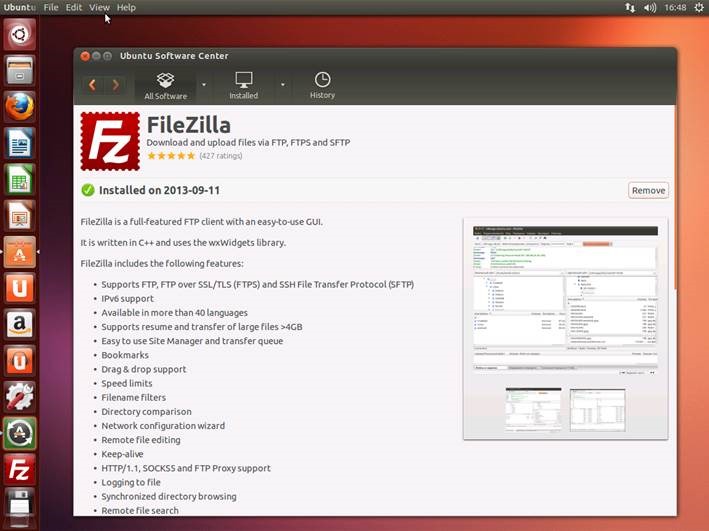Click the large FileZilla app logo
709x531 pixels.
[110, 141]
